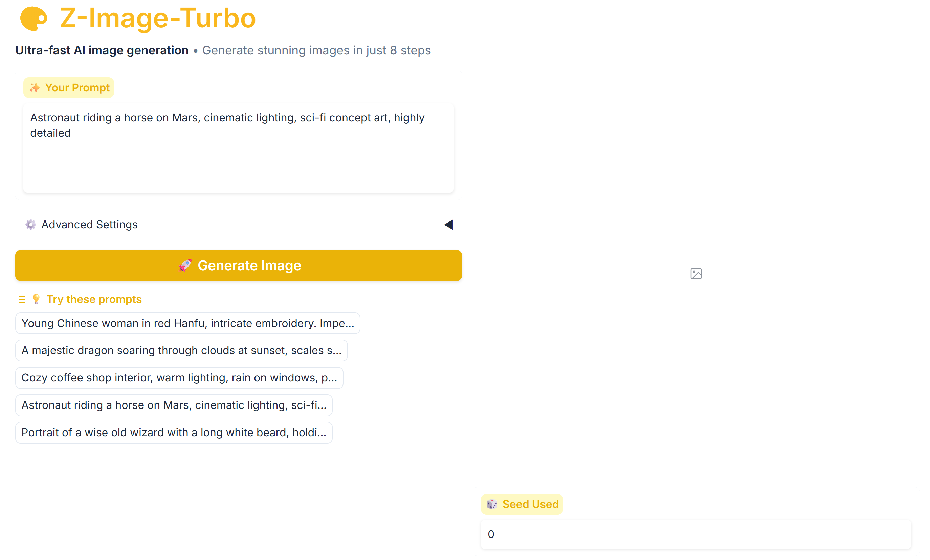Click the palette logo icon

click(34, 19)
